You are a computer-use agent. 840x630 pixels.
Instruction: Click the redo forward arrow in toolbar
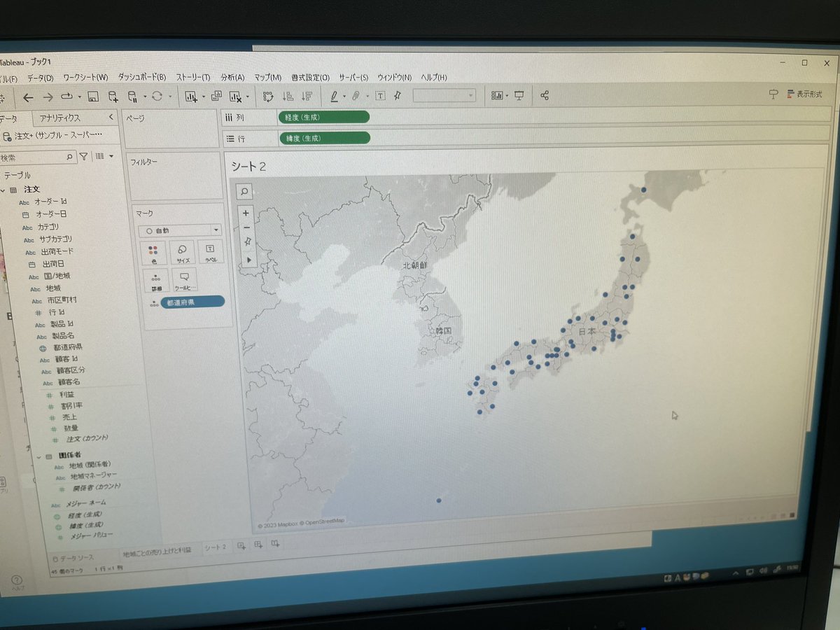[48, 97]
